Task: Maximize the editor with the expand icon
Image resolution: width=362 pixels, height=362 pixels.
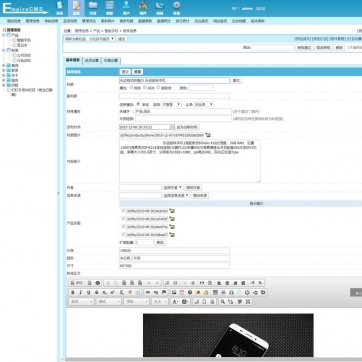Action: coord(248,302)
